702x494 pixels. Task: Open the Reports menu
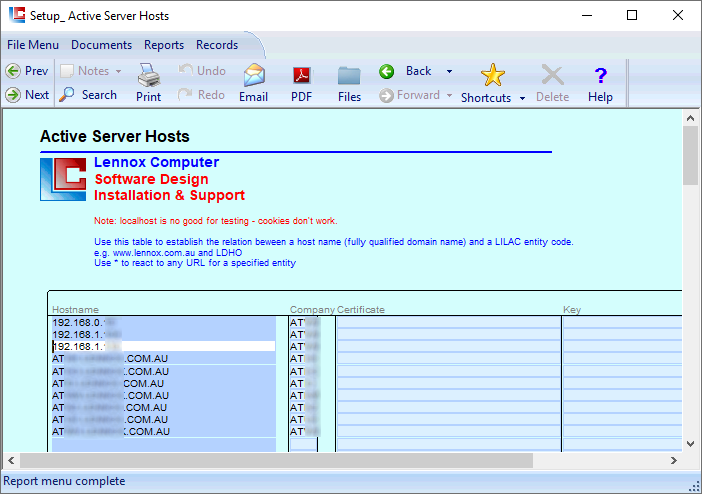164,45
